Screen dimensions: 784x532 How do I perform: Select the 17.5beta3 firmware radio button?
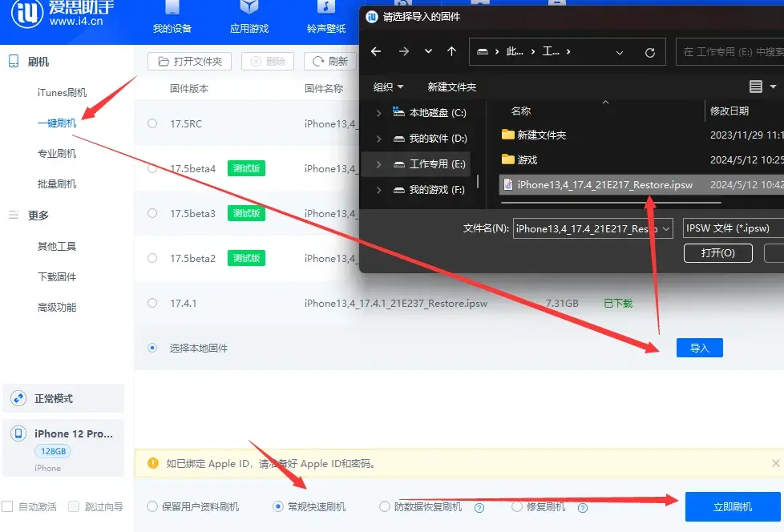point(152,213)
